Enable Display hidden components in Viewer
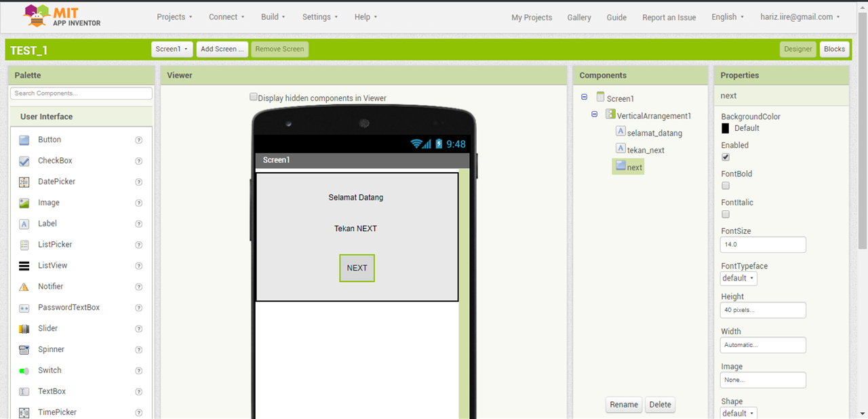The image size is (868, 419). point(254,97)
